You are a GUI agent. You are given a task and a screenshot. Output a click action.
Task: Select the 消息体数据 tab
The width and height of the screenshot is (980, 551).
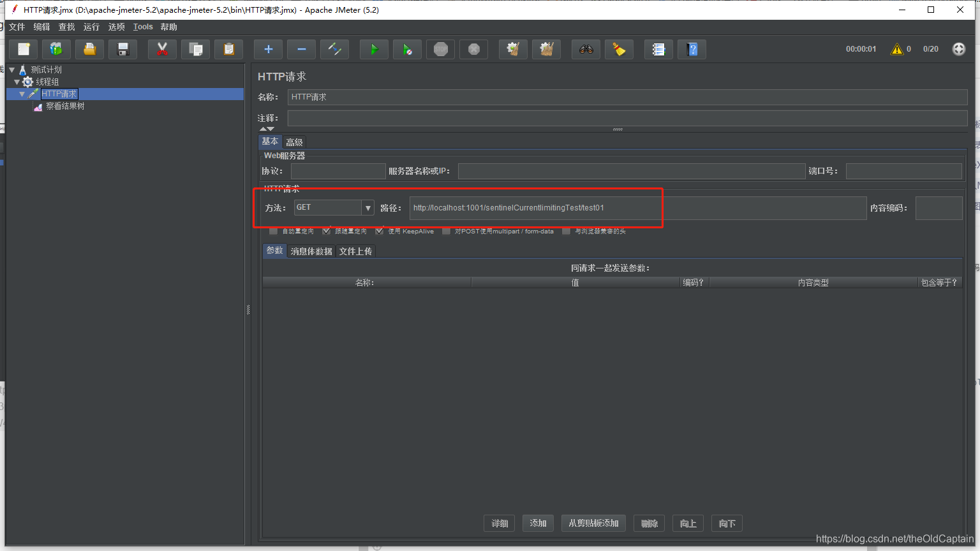[x=311, y=251]
